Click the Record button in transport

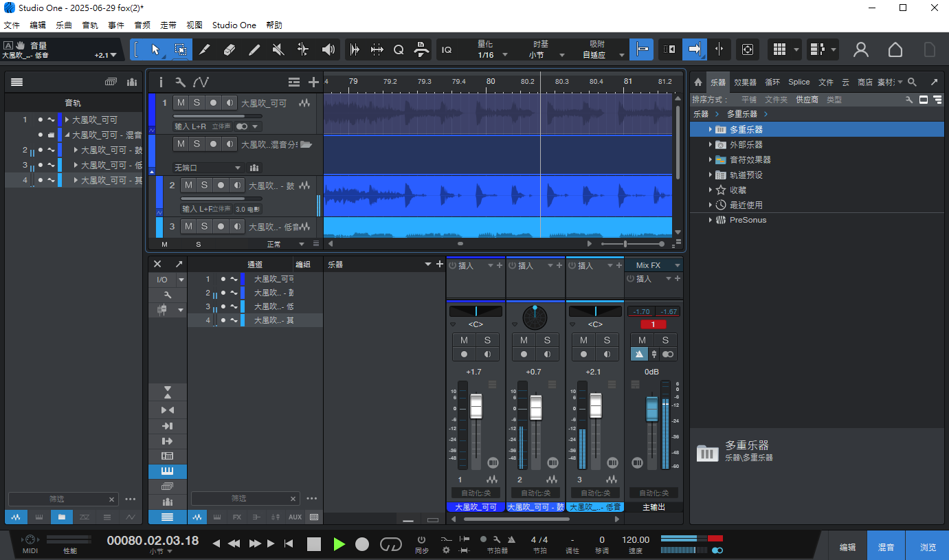coord(362,544)
